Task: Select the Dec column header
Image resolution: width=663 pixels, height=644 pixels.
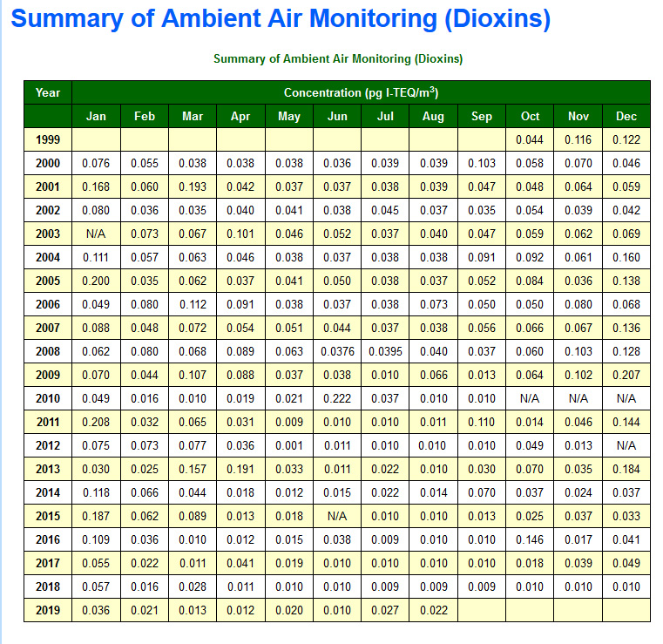Action: 626,116
